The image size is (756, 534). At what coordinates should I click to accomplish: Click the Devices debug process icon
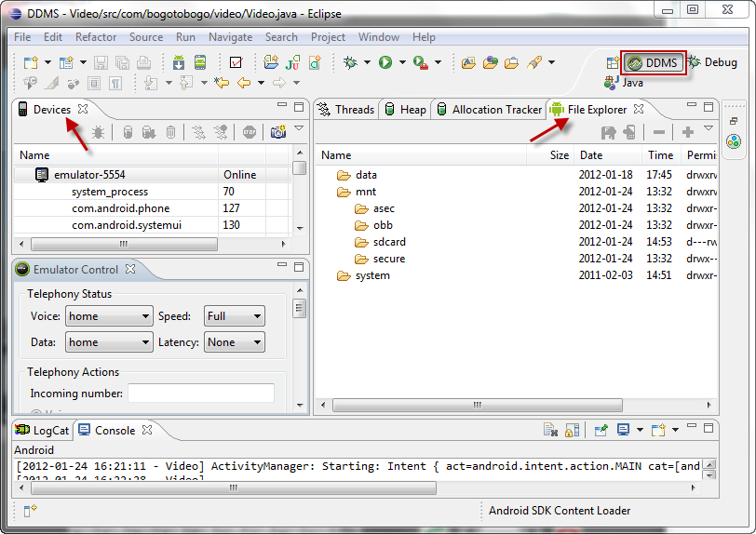pyautogui.click(x=98, y=132)
